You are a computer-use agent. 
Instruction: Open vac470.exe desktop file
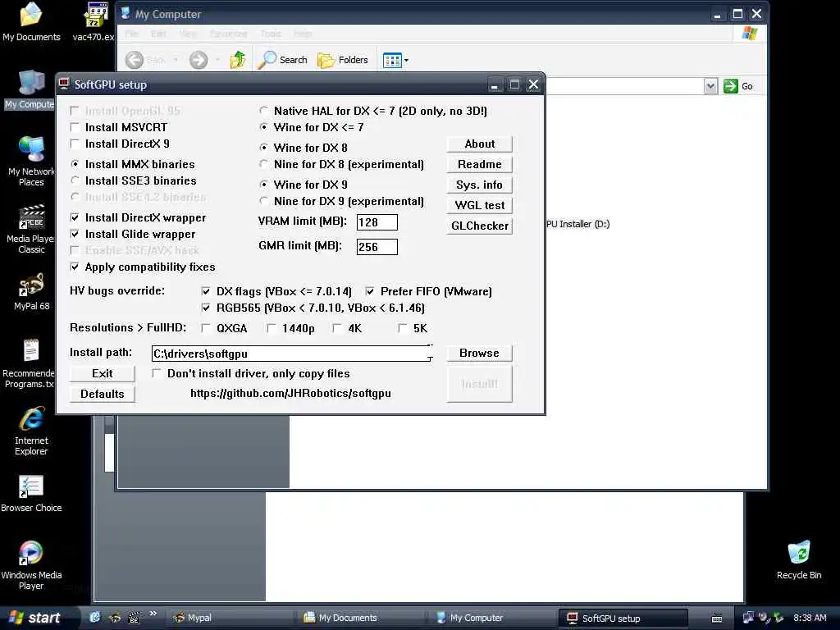[x=95, y=21]
